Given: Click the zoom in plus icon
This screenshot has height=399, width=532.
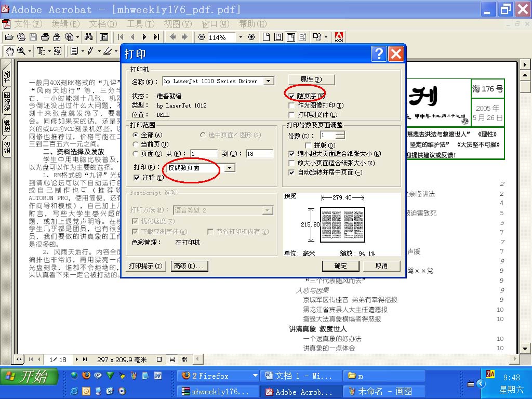Looking at the screenshot, I should pyautogui.click(x=251, y=37).
